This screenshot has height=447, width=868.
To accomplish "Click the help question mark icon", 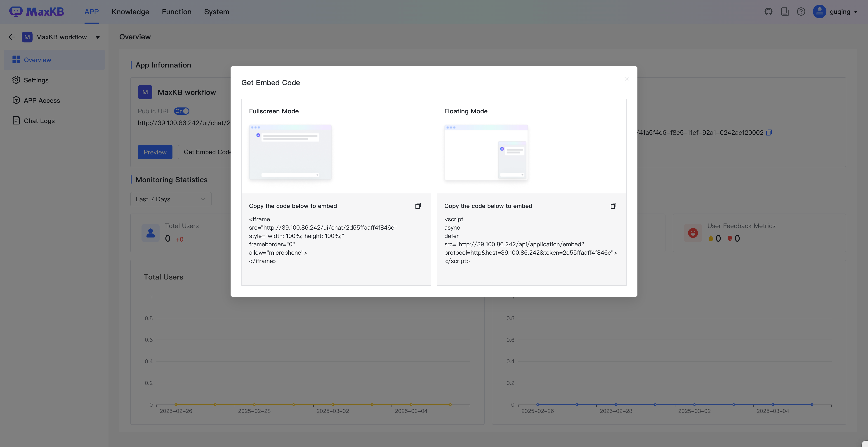I will click(801, 12).
